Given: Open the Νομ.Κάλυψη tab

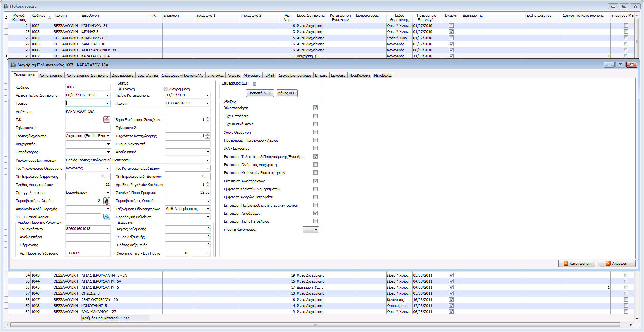Looking at the screenshot, I should click(x=360, y=75).
